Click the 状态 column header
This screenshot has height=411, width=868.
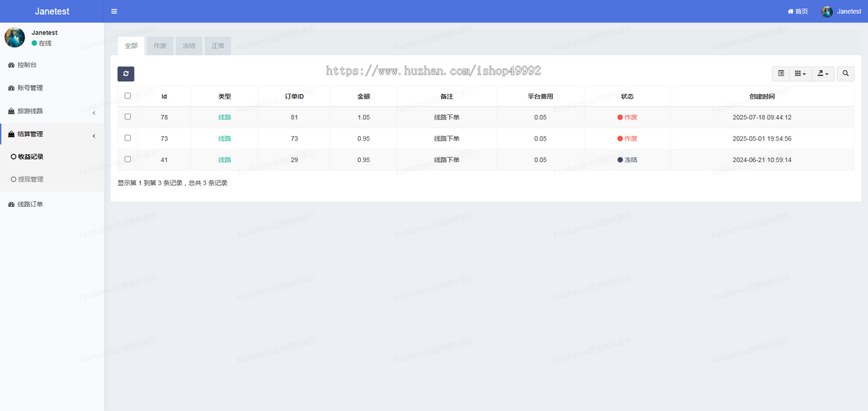(x=627, y=96)
